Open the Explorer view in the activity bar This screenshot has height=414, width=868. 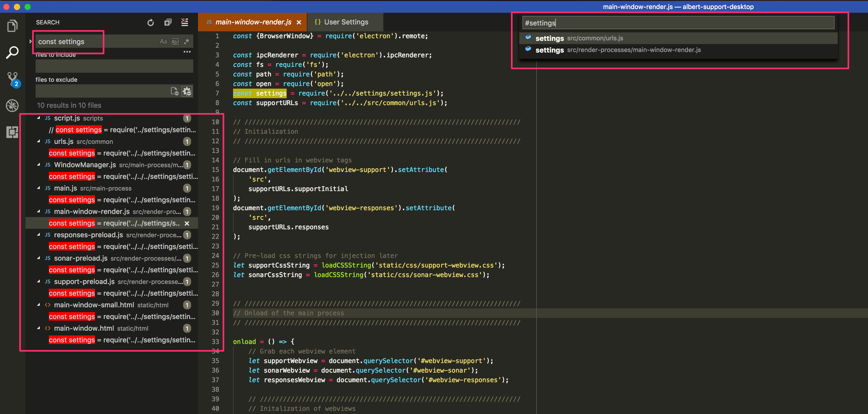pos(12,25)
